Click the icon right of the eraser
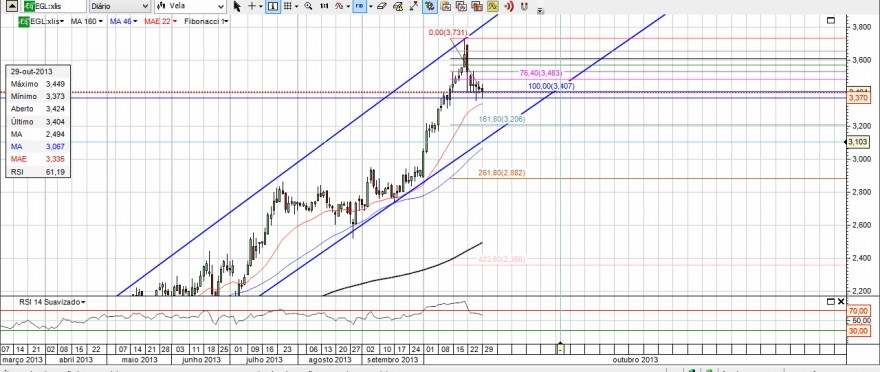880x372 pixels. point(398,6)
